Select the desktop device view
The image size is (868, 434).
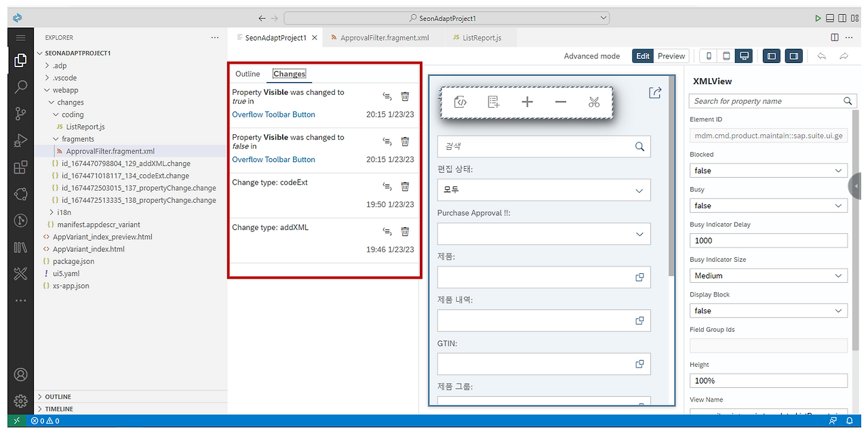745,56
